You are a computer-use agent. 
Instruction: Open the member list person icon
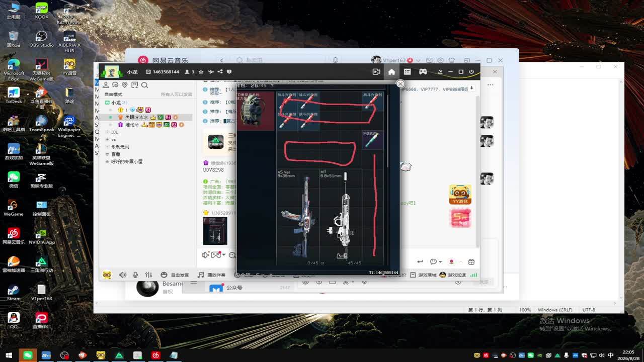106,85
